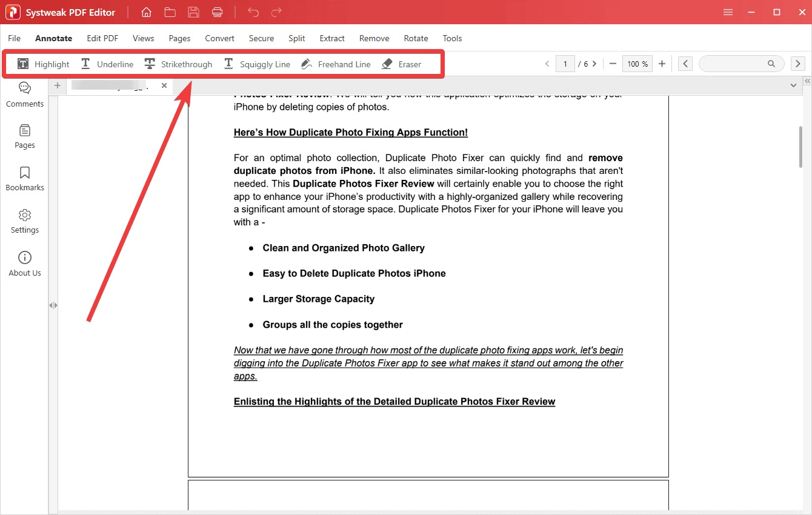Click bullet 'Easy to Delete Duplicate Photos iPhone'
Screen dimensions: 812x515
pyautogui.click(x=354, y=273)
